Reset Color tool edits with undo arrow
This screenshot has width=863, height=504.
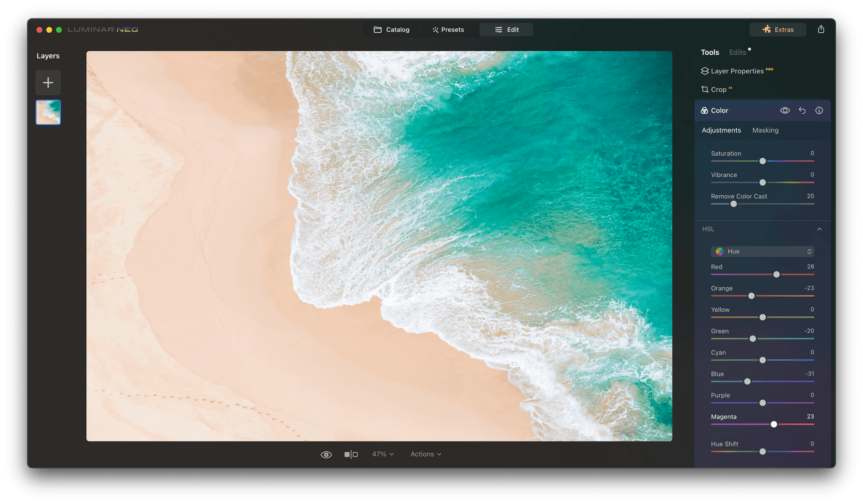tap(802, 110)
